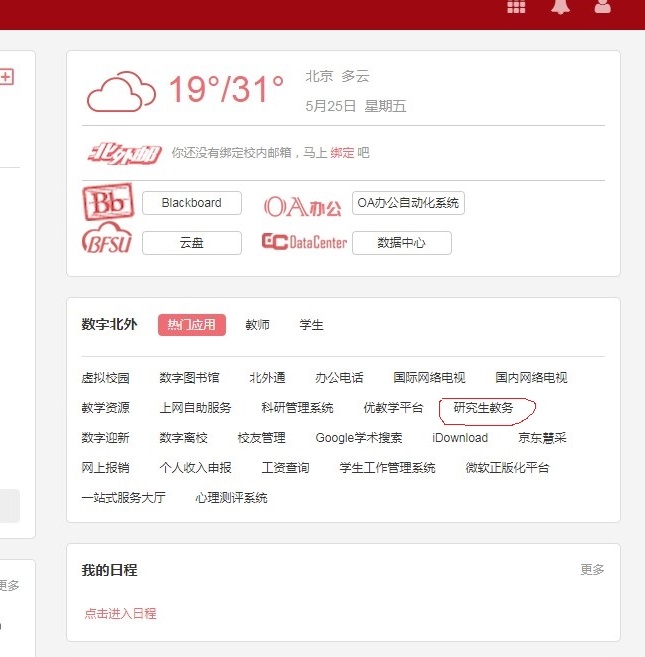Open the apps grid icon in header
Image resolution: width=645 pixels, height=657 pixels.
click(516, 6)
